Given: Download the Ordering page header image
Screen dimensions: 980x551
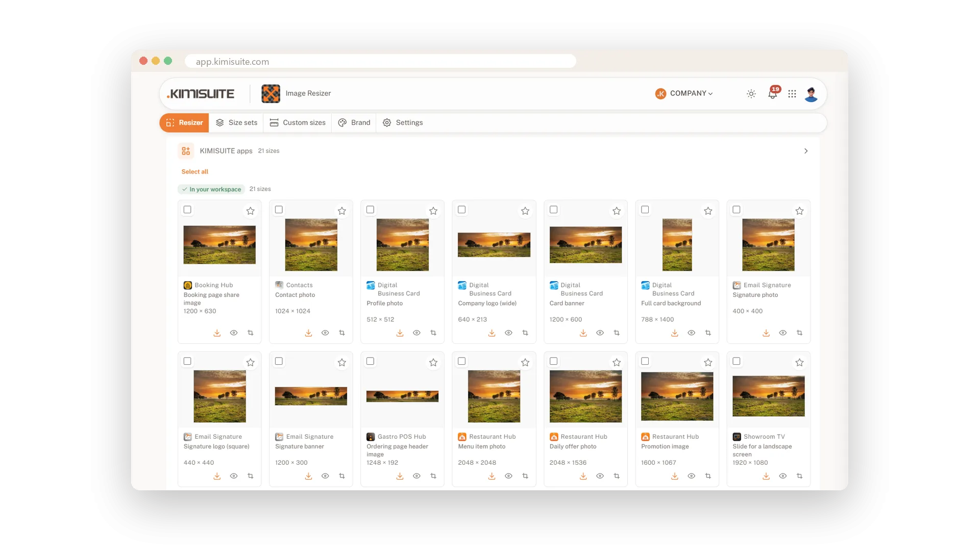Looking at the screenshot, I should [400, 476].
